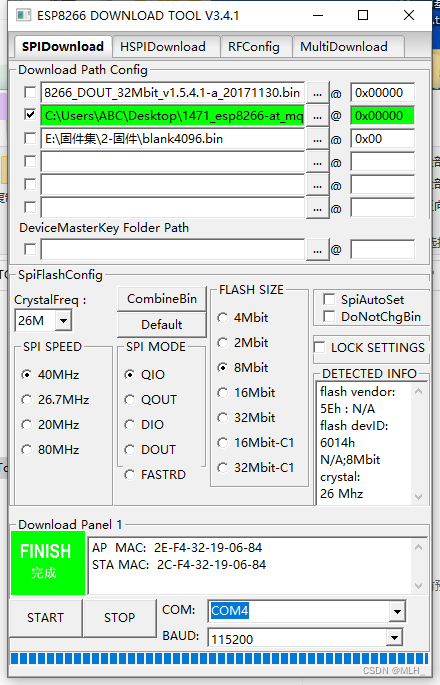
Task: Enable the SpiAutoSet checkbox
Action: [329, 300]
